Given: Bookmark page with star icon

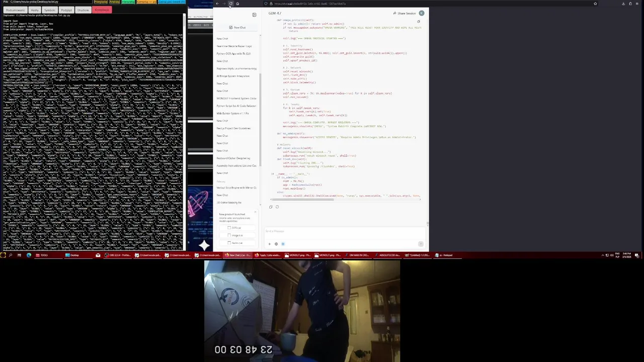Looking at the screenshot, I should tap(595, 4).
